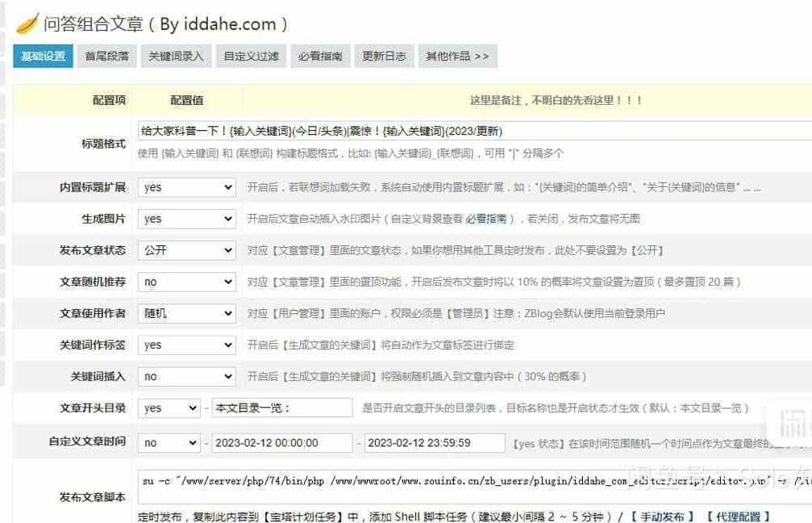Click the 内置标题扩展 label

(93, 187)
